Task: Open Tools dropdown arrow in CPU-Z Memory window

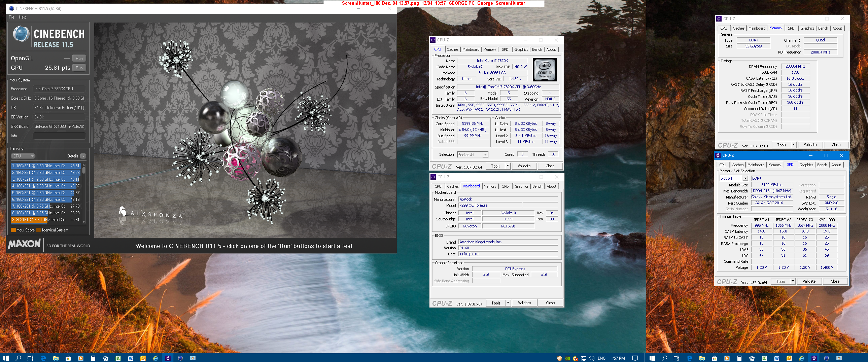Action: coord(794,145)
